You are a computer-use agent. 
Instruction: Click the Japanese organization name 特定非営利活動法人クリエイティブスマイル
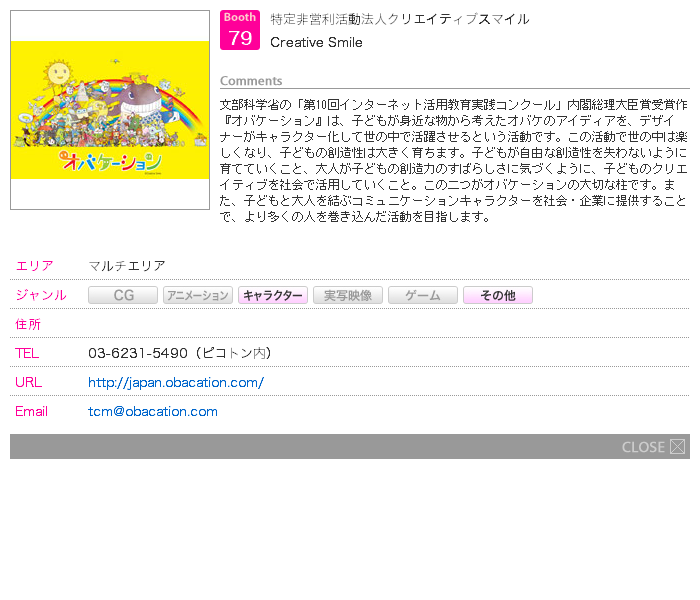pos(400,19)
